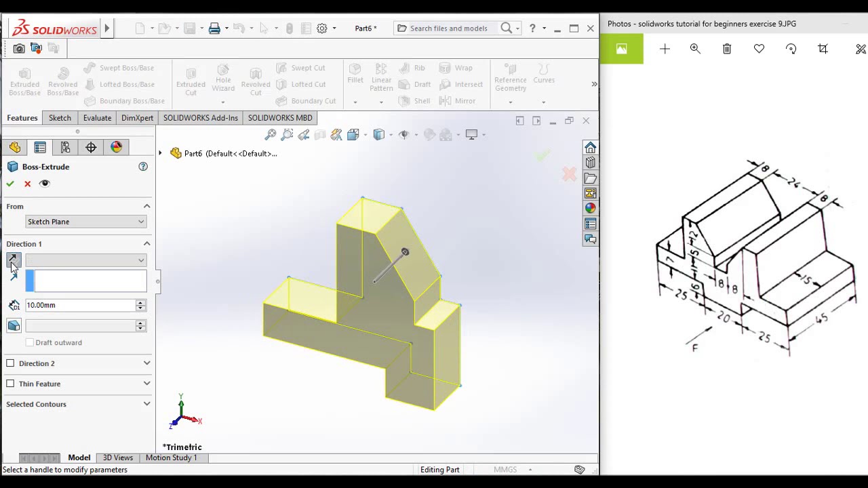Click the 10.00mm depth input field
The width and height of the screenshot is (868, 488).
pos(81,306)
